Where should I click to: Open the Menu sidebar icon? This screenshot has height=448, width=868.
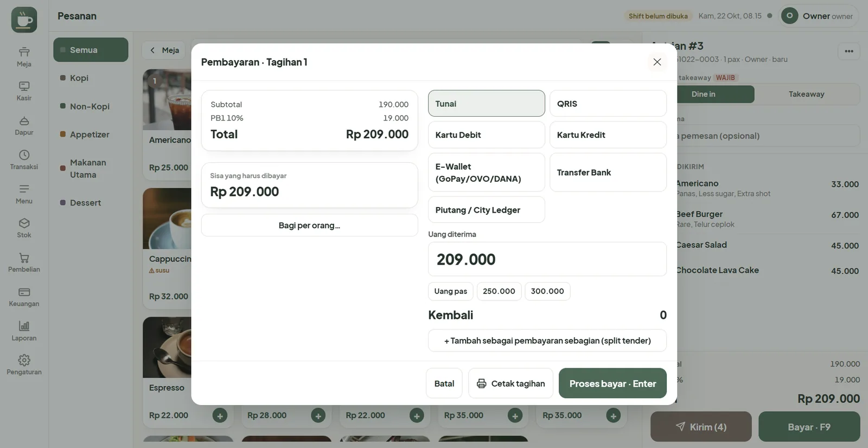click(24, 194)
